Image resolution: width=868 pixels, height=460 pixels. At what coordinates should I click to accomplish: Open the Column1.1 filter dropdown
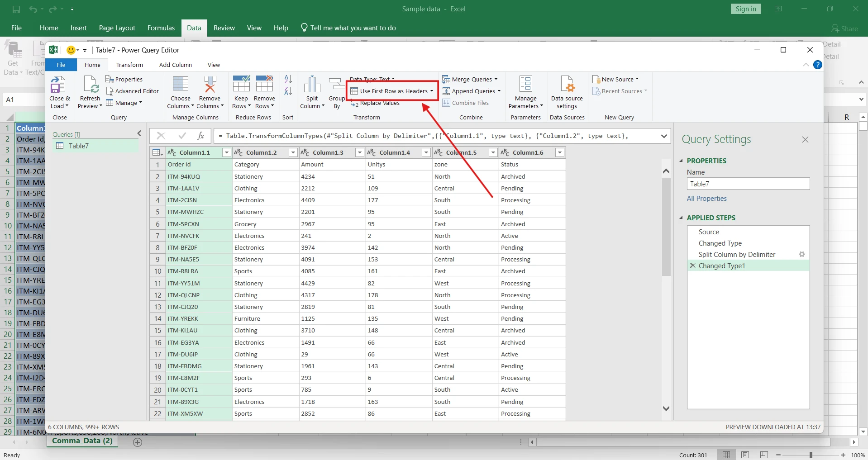(226, 153)
